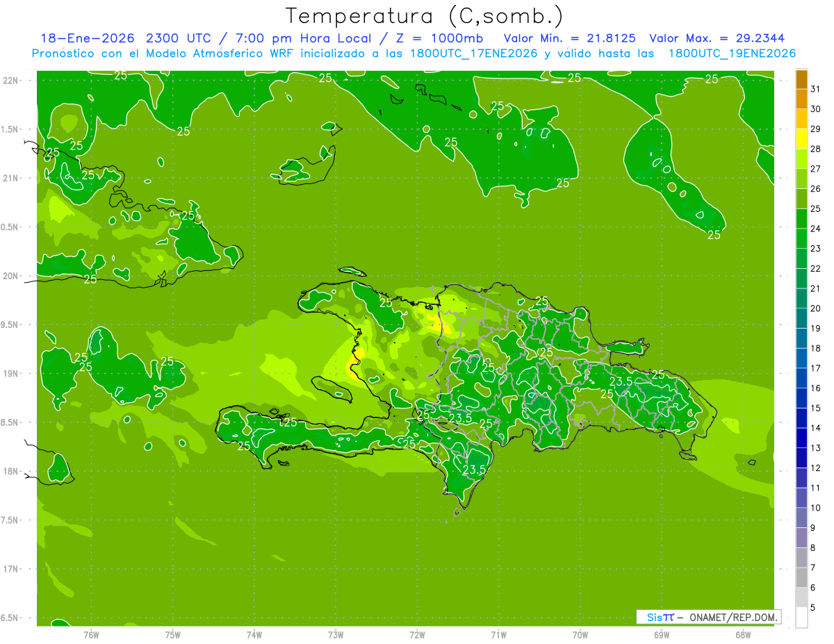Click the valid-until text '1800UTC_19ENE2026'
Image resolution: width=834 pixels, height=644 pixels.
(x=732, y=53)
